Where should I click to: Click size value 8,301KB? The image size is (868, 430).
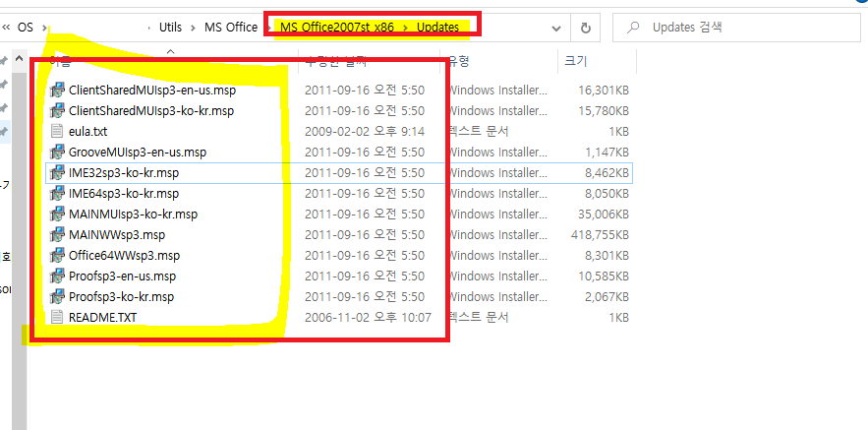coord(607,256)
